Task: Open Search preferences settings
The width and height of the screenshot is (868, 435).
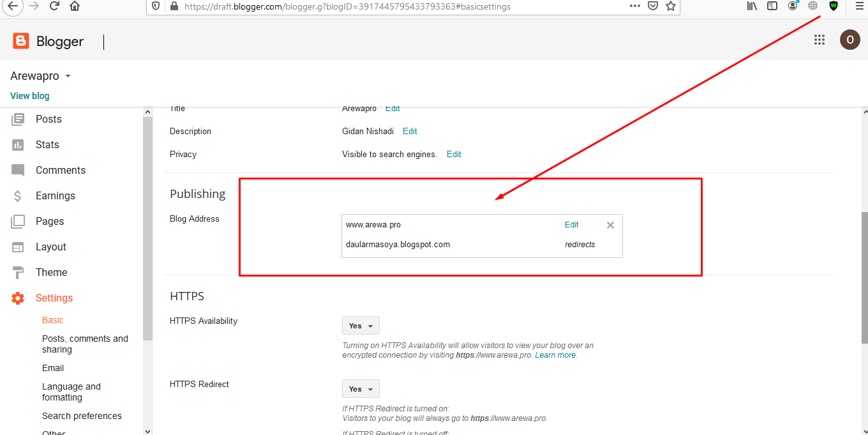Action: click(82, 416)
